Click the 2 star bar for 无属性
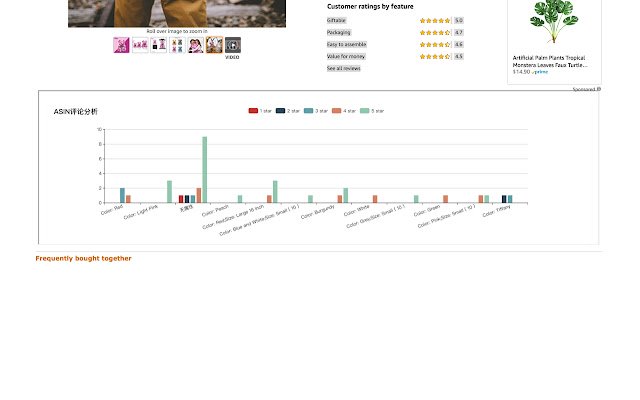The height and width of the screenshot is (400, 640). pos(187,199)
